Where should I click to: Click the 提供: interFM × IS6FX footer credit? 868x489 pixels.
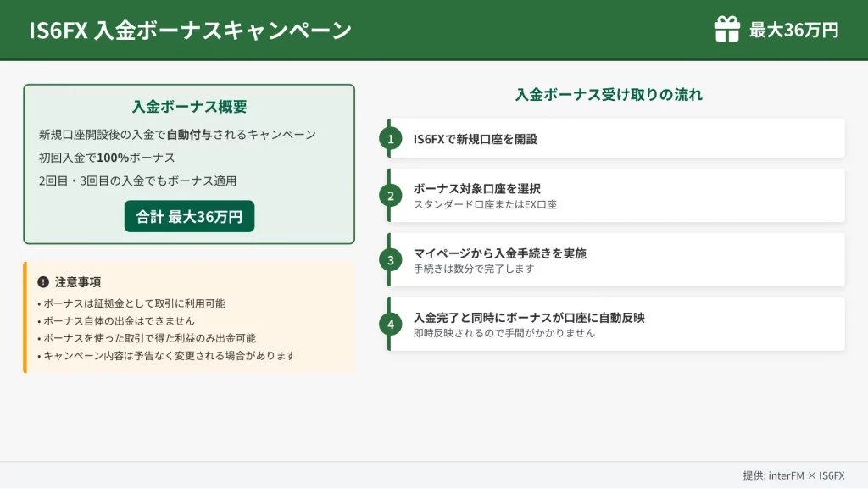(793, 475)
